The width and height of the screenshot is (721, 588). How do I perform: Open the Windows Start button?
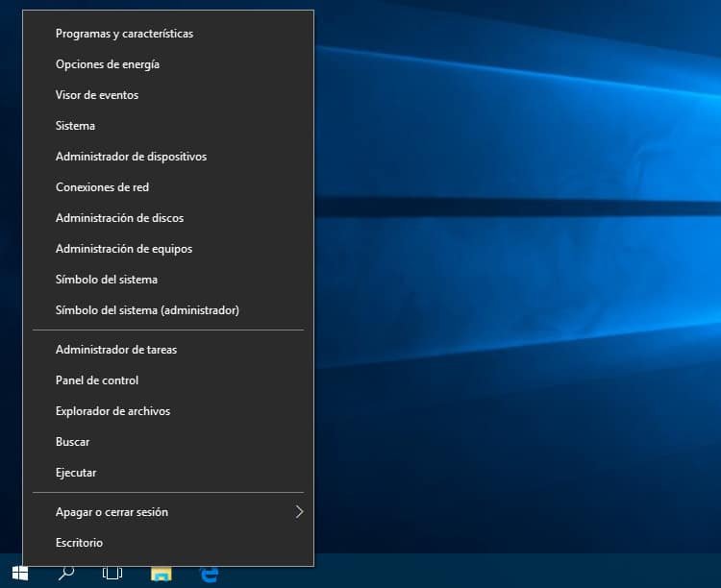point(20,574)
